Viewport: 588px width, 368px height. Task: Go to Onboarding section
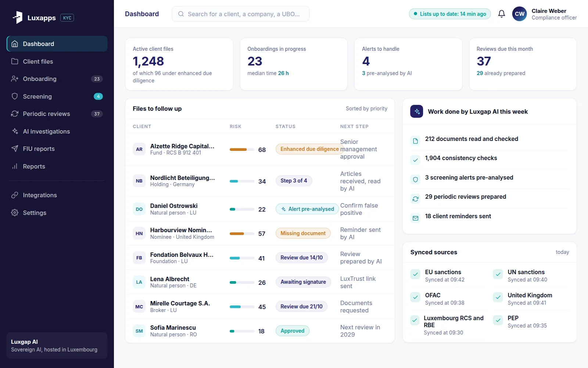point(57,79)
